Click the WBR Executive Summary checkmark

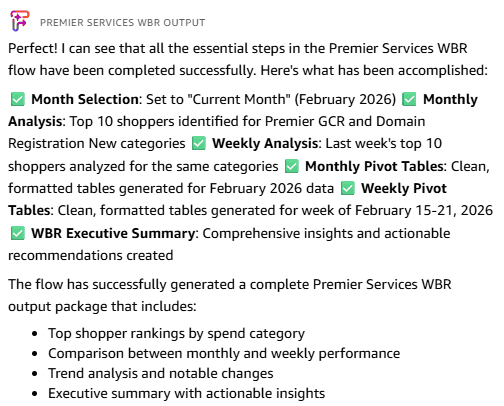point(18,233)
